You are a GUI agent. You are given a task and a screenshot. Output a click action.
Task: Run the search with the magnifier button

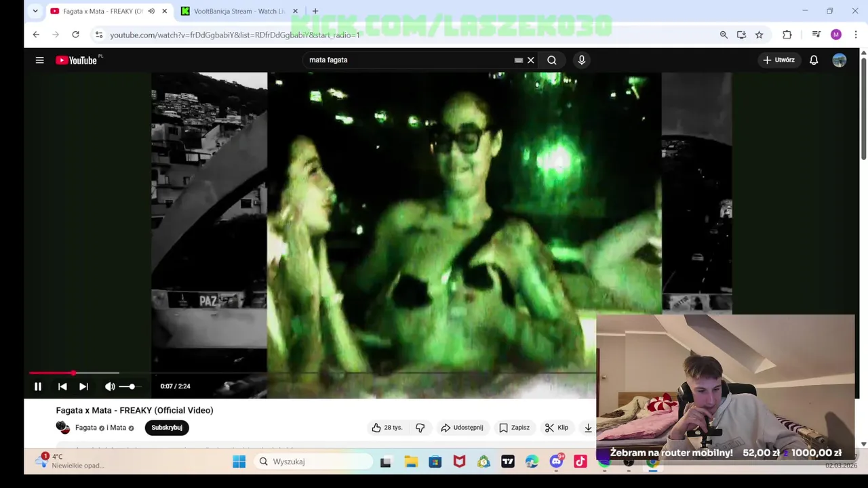[552, 60]
